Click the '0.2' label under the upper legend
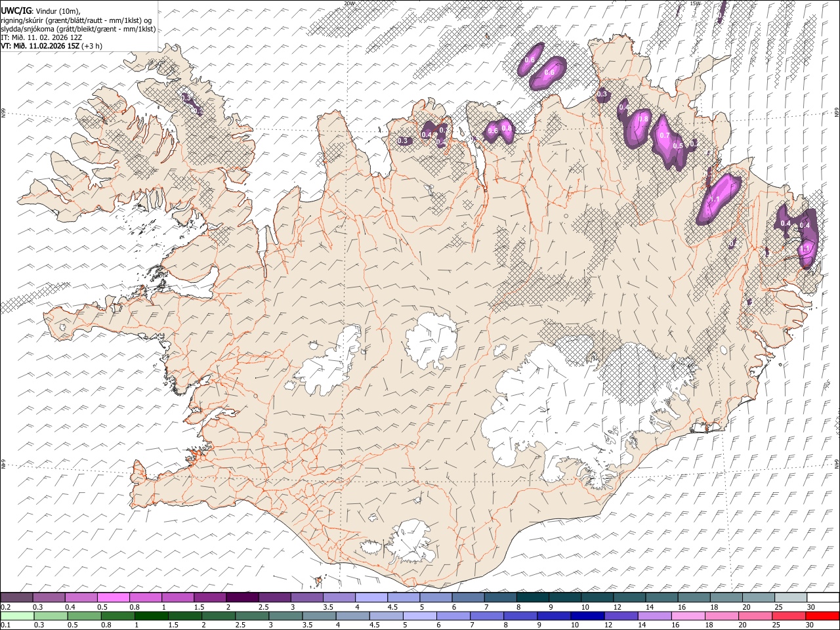This screenshot has height=630, width=840. pyautogui.click(x=6, y=607)
